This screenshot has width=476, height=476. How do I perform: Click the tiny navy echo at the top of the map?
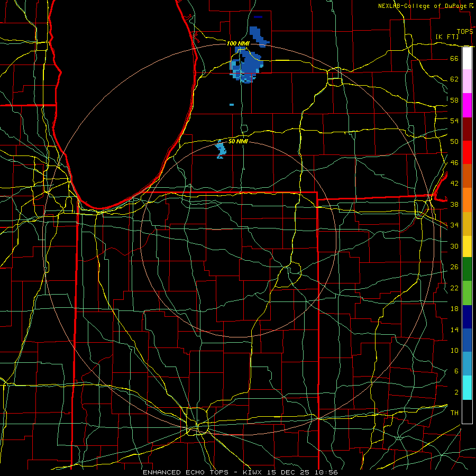[x=258, y=17]
